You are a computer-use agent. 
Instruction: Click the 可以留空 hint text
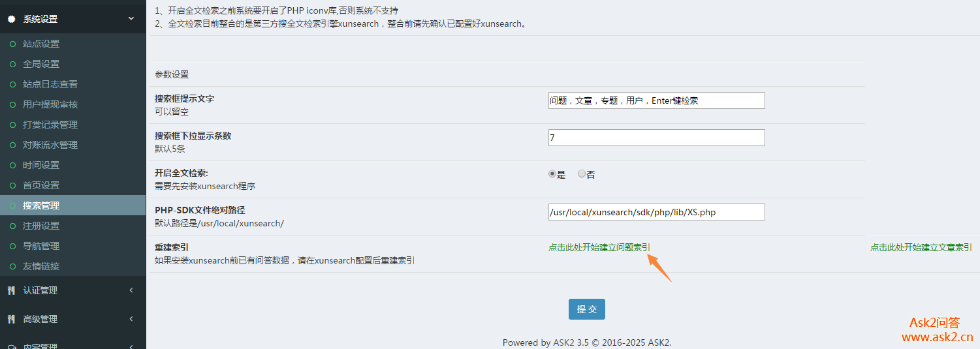point(172,112)
